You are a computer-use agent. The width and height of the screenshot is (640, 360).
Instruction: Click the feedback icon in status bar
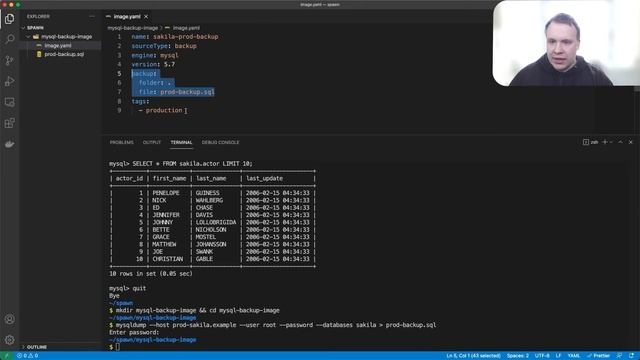pyautogui.click(x=619, y=356)
